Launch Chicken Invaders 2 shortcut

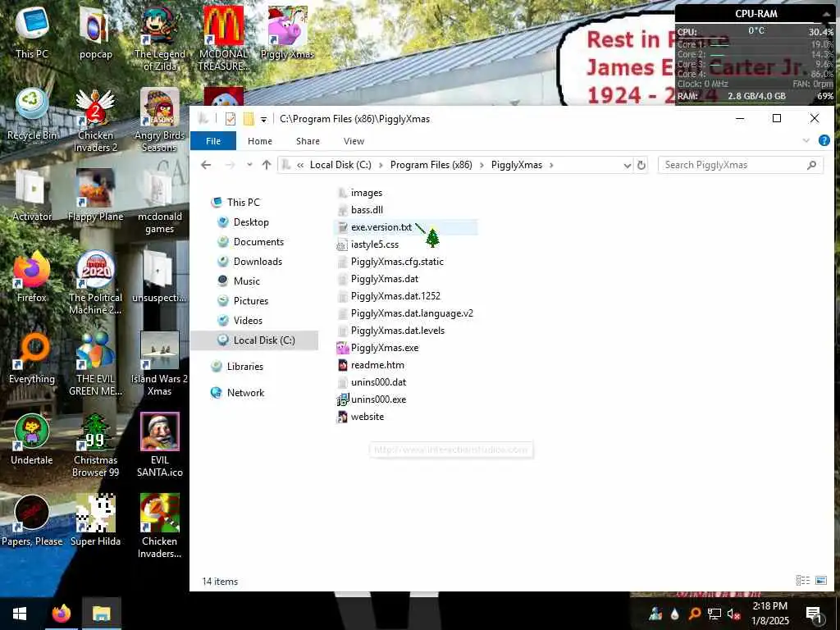[x=95, y=120]
